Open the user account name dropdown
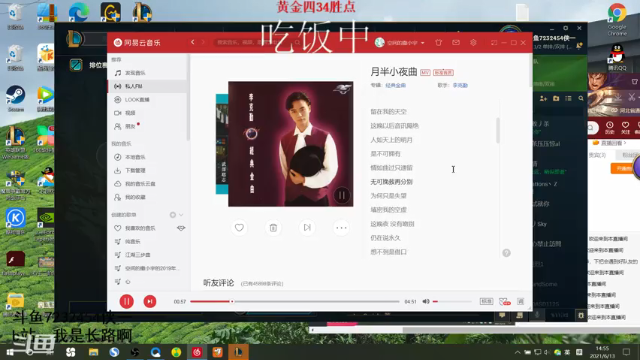The width and height of the screenshot is (640, 360). point(406,42)
